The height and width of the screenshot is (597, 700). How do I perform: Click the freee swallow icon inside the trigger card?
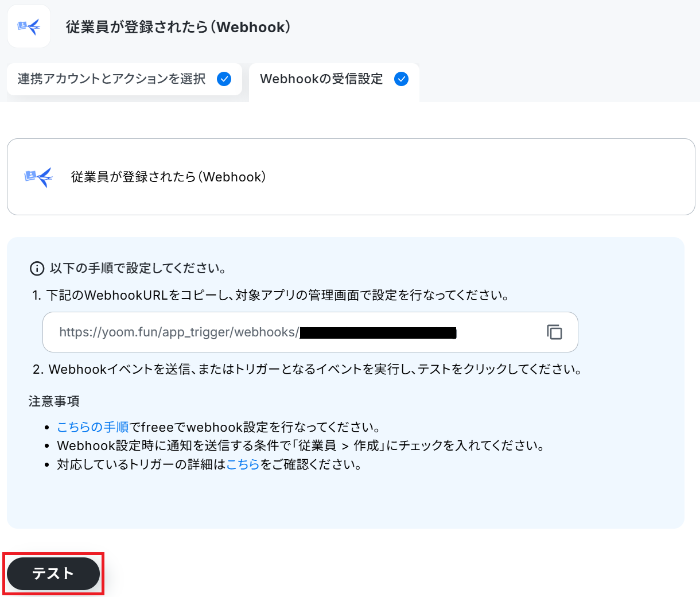(38, 177)
